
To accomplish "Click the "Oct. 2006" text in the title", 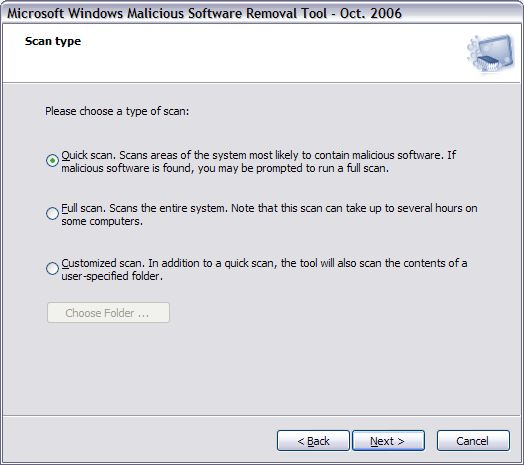I will pos(371,13).
